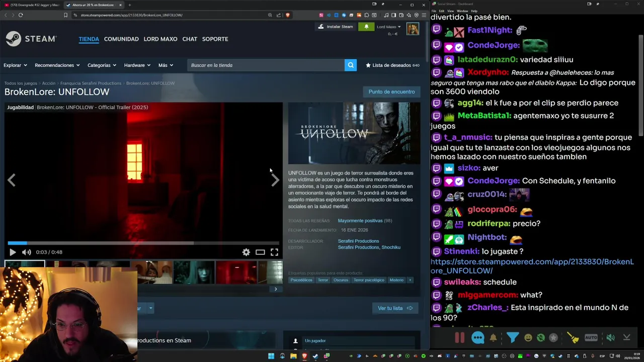Open Brave Shields lion icon
This screenshot has width=644, height=362.
coord(288,15)
